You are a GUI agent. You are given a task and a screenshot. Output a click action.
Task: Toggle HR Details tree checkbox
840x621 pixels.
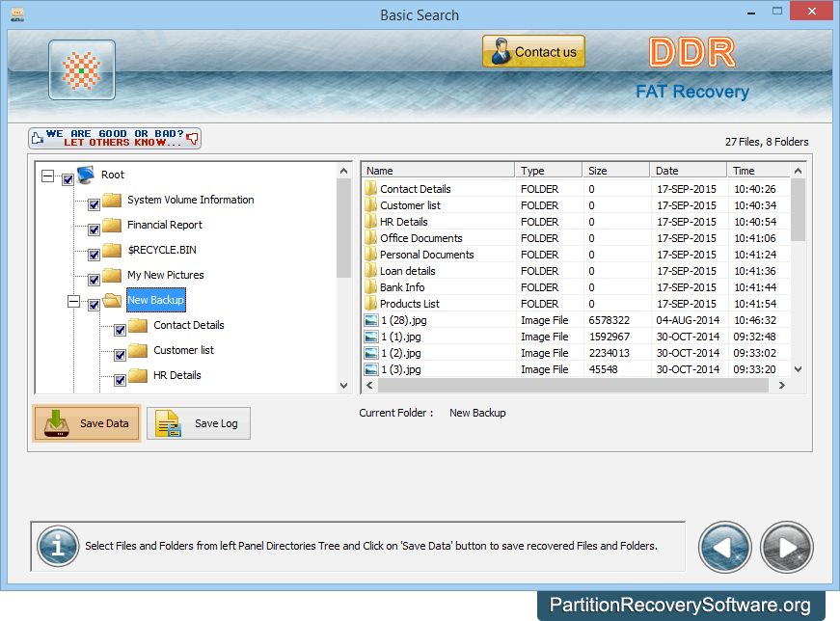point(120,381)
